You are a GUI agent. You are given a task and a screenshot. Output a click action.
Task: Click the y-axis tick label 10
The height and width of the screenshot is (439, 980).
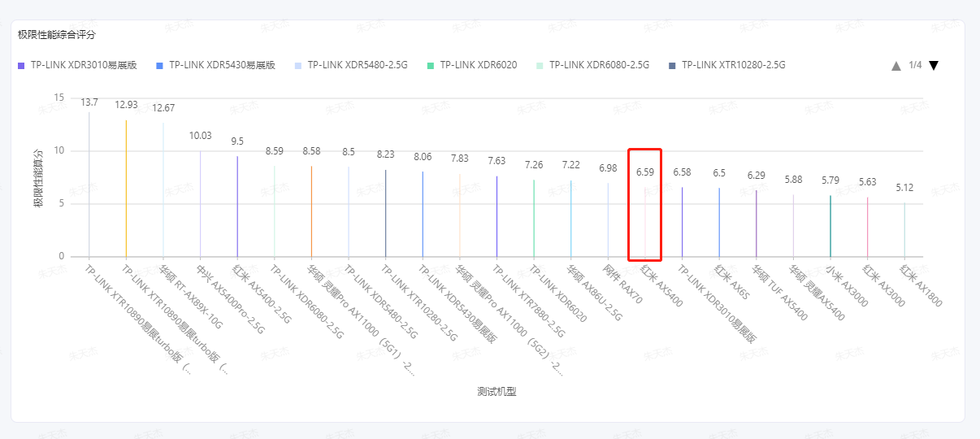pyautogui.click(x=59, y=150)
